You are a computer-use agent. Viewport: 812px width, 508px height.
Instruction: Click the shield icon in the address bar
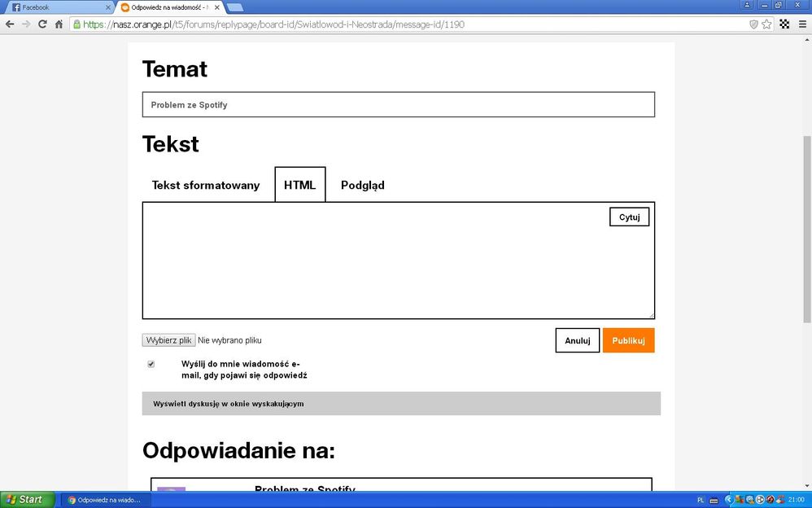pyautogui.click(x=754, y=24)
